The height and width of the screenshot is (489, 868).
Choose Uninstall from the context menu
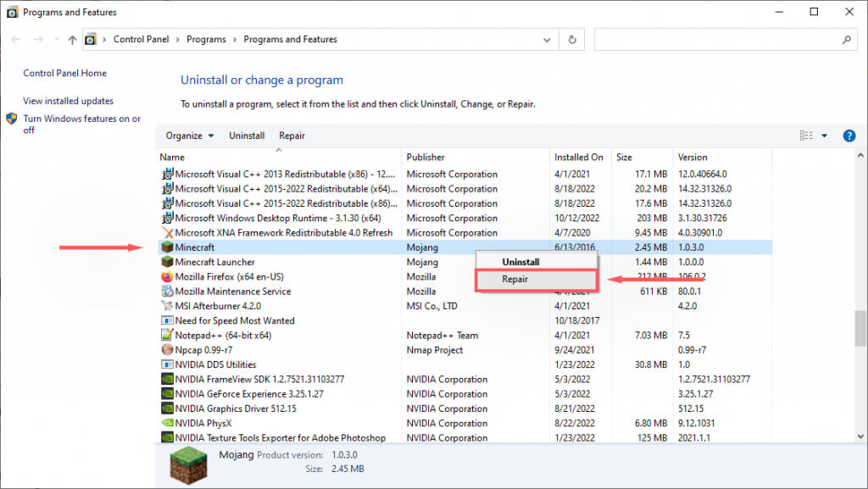tap(520, 263)
